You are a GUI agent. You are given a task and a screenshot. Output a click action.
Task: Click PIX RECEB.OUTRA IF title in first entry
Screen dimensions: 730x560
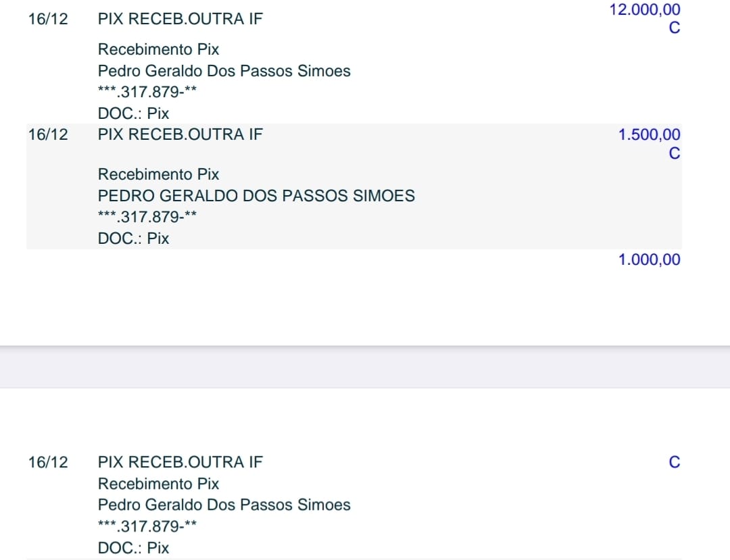tap(180, 19)
